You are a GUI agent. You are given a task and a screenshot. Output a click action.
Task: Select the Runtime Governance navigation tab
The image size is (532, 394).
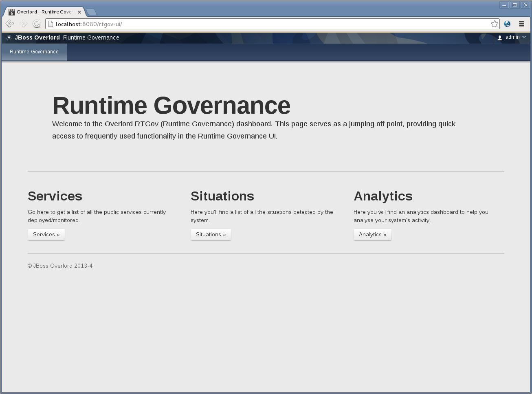(34, 52)
